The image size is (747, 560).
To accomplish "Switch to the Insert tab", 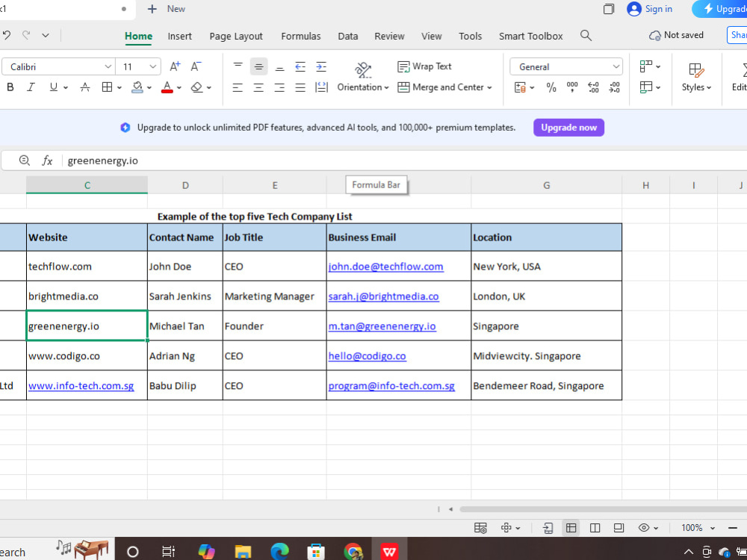I will (x=179, y=36).
